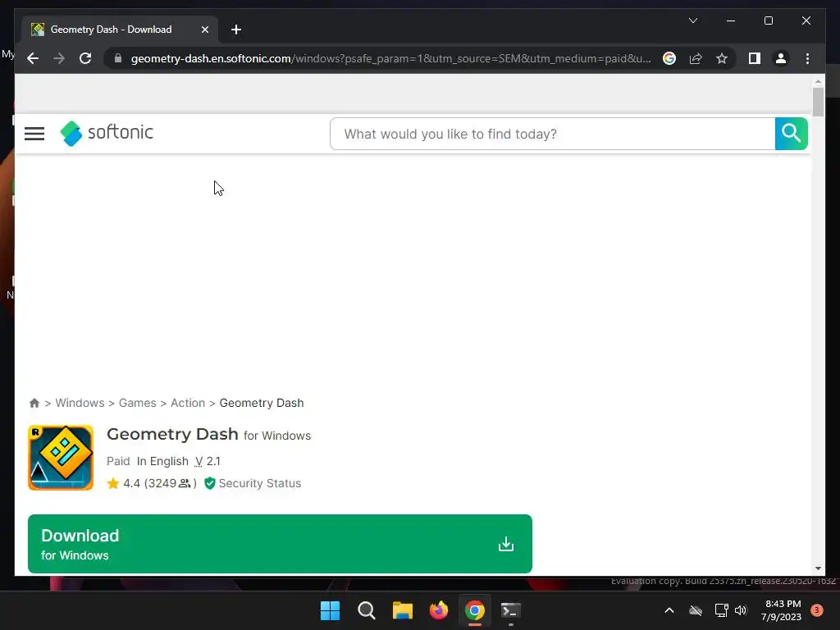Click the download arrow icon on green button
This screenshot has width=840, height=630.
(505, 545)
